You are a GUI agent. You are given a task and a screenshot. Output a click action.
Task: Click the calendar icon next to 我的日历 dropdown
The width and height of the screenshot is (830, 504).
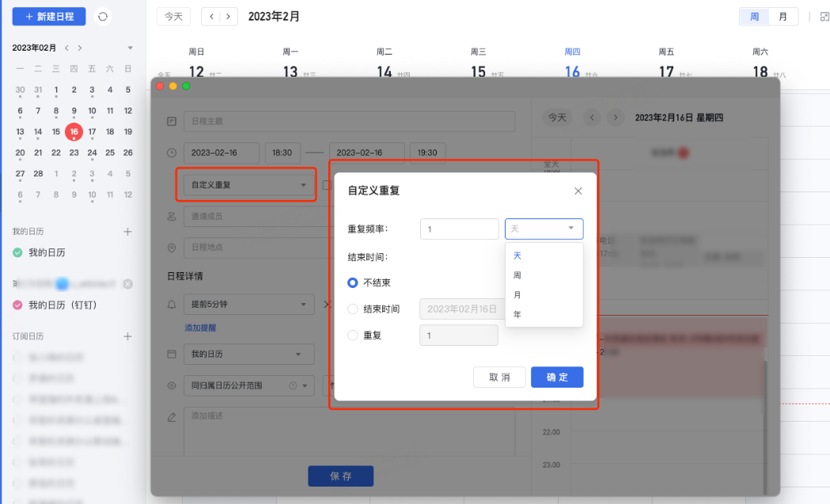(x=172, y=354)
